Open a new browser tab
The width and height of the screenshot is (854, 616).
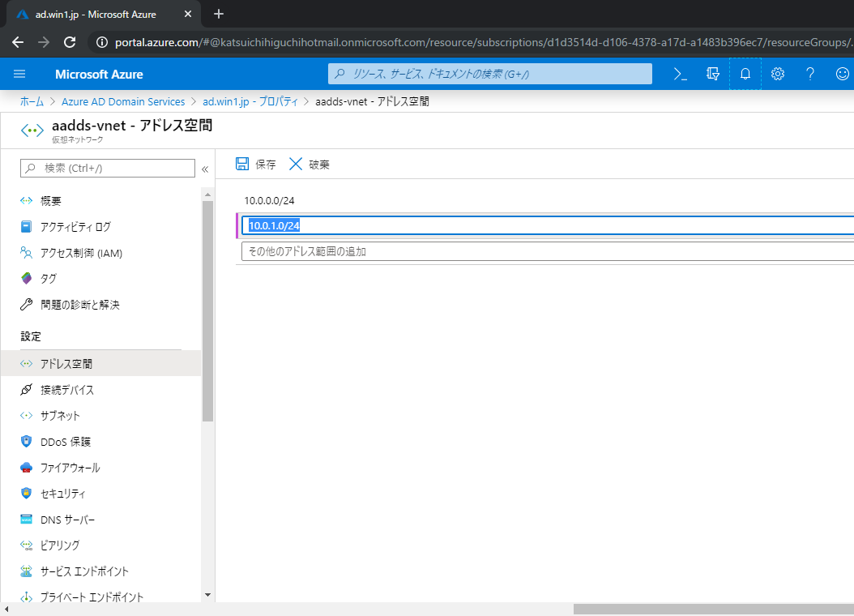[219, 14]
